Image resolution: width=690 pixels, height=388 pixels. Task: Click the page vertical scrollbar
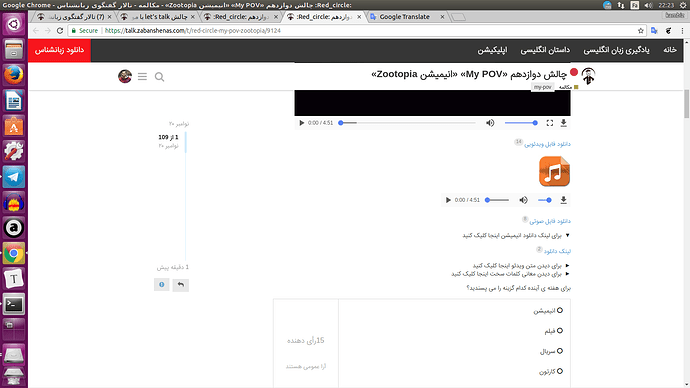pyautogui.click(x=686, y=104)
